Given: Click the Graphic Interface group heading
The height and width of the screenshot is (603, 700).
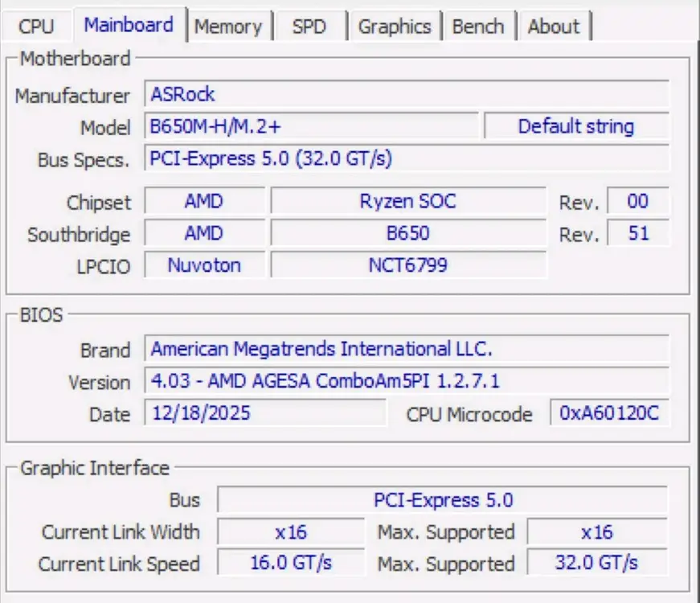Looking at the screenshot, I should click(x=95, y=468).
